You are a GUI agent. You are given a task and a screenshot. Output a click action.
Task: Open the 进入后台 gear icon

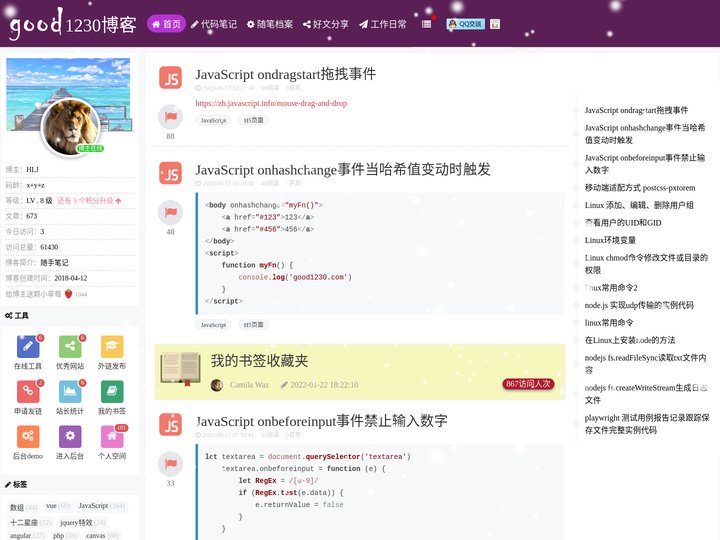(x=70, y=436)
